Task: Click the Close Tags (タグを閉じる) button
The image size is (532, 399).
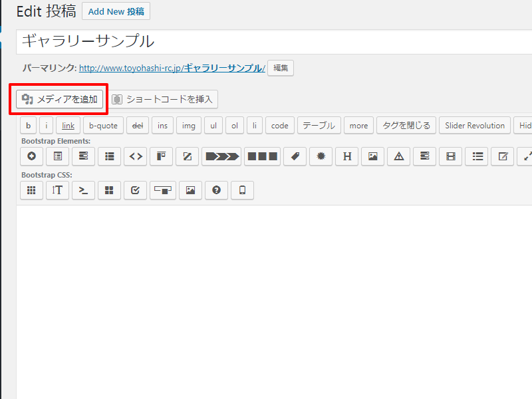Action: (x=406, y=126)
